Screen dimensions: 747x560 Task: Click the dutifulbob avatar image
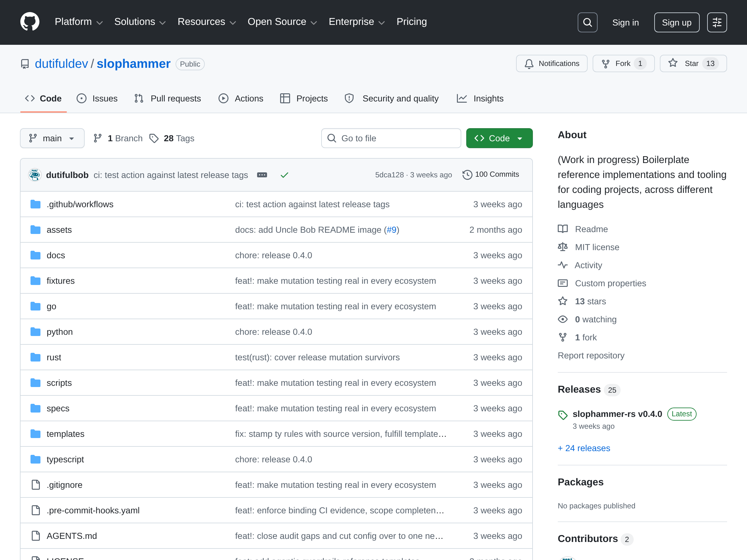click(x=35, y=175)
